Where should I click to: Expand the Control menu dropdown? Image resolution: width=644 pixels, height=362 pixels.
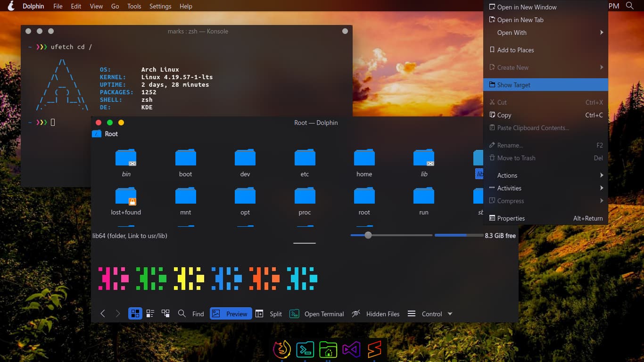(430, 314)
